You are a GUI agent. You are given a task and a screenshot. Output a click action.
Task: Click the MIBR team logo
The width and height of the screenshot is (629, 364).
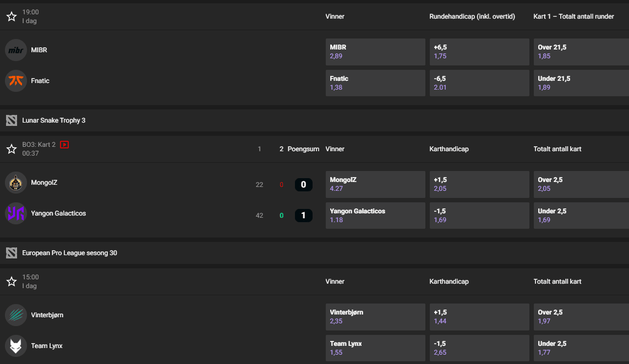point(15,50)
